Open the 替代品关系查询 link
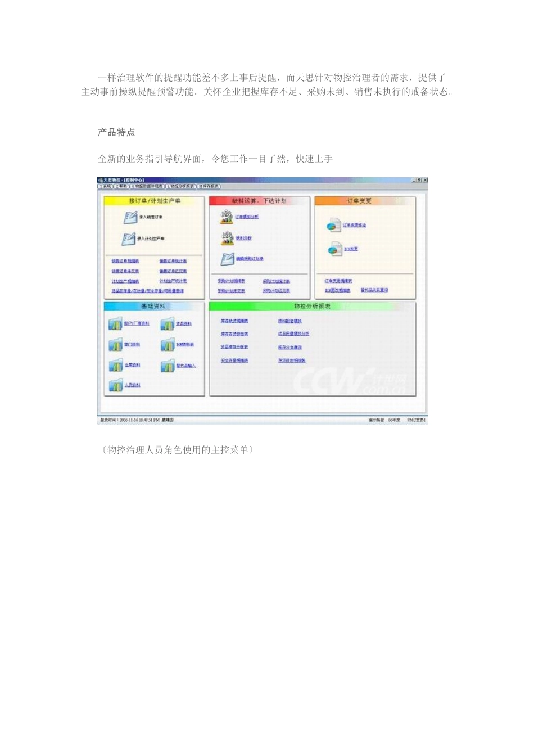534x756 pixels. click(x=374, y=290)
